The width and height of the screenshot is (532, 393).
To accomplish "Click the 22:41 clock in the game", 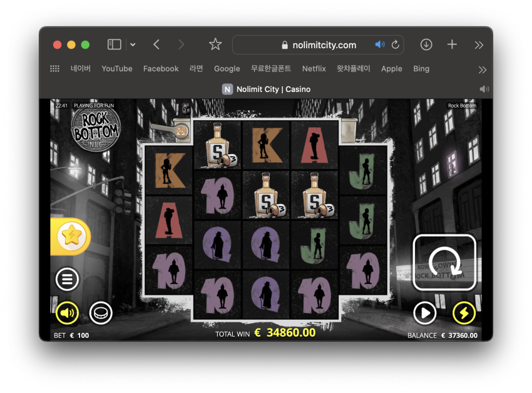I will [x=61, y=106].
